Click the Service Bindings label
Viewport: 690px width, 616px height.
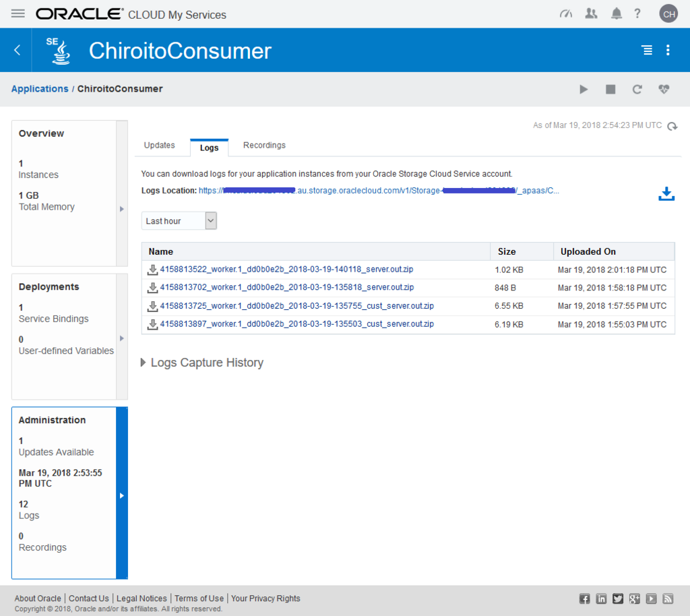(53, 319)
